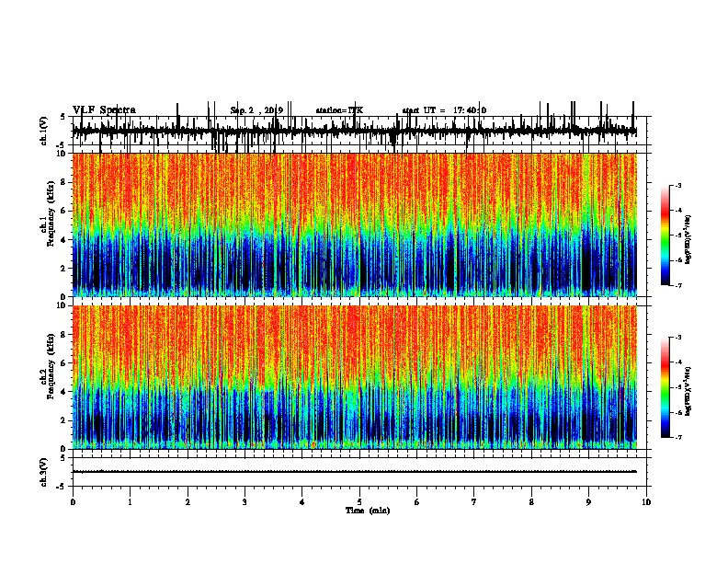728x563 pixels.
Task: Click tick label "9" on the time axis
Action: (588, 502)
